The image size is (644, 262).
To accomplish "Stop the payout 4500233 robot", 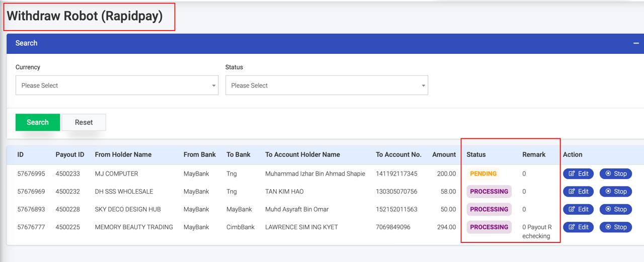I will pyautogui.click(x=615, y=173).
